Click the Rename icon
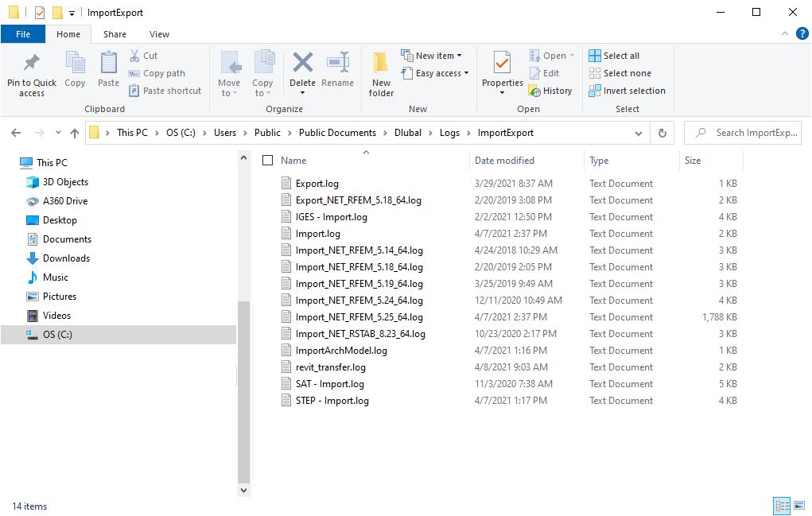This screenshot has width=812, height=516. [x=337, y=72]
